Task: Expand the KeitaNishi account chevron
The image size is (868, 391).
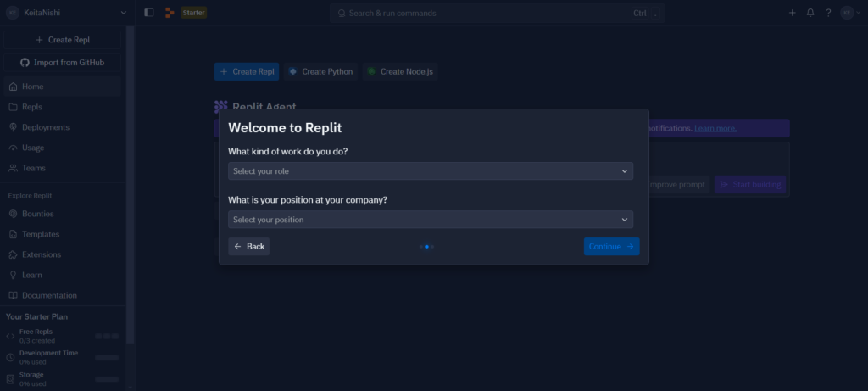Action: 124,13
